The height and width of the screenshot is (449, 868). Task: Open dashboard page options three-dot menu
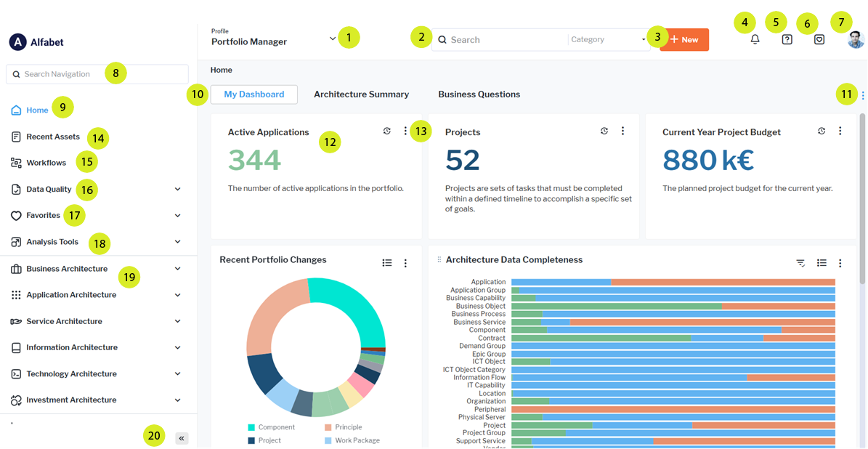click(862, 95)
